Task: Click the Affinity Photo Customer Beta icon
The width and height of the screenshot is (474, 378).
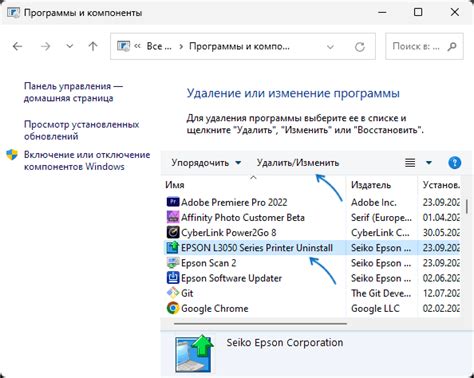Action: pyautogui.click(x=173, y=217)
